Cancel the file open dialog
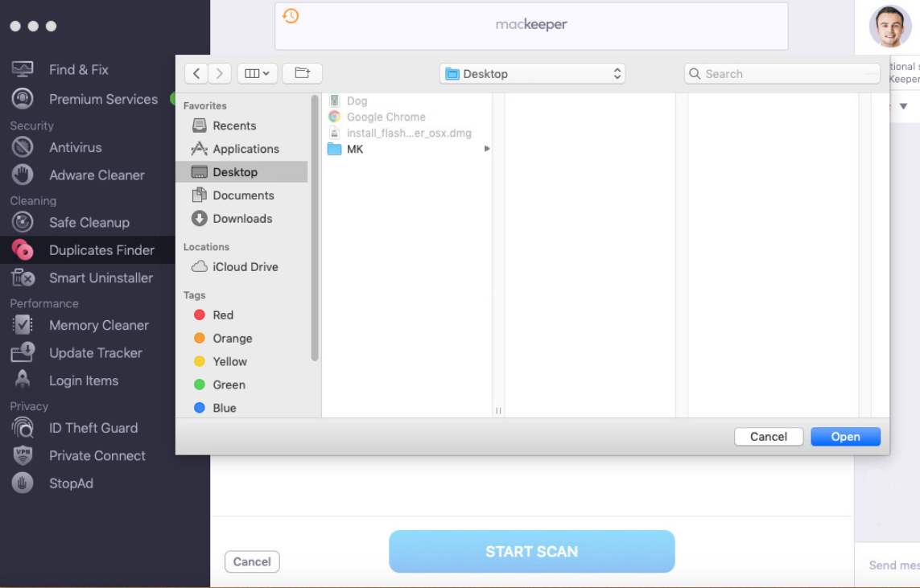The width and height of the screenshot is (920, 588). point(768,437)
